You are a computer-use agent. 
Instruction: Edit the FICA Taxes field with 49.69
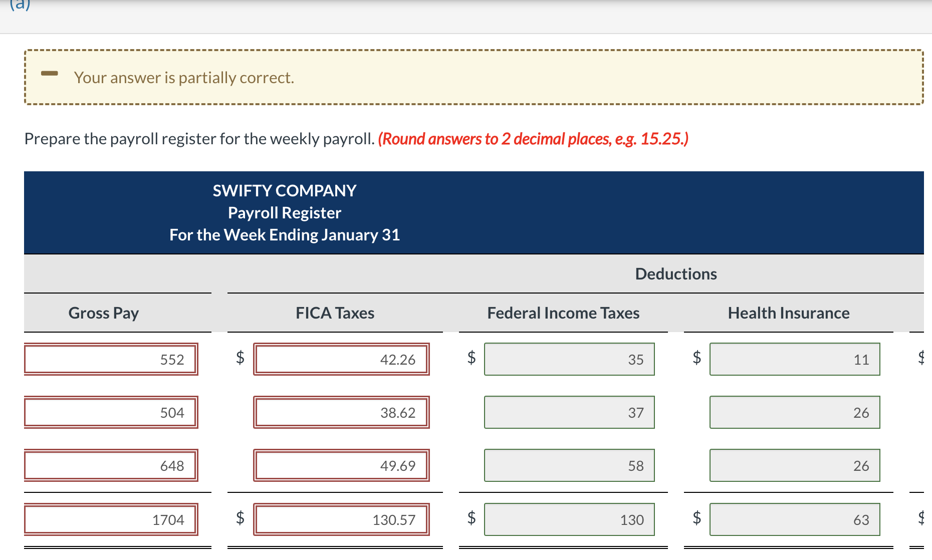point(341,465)
